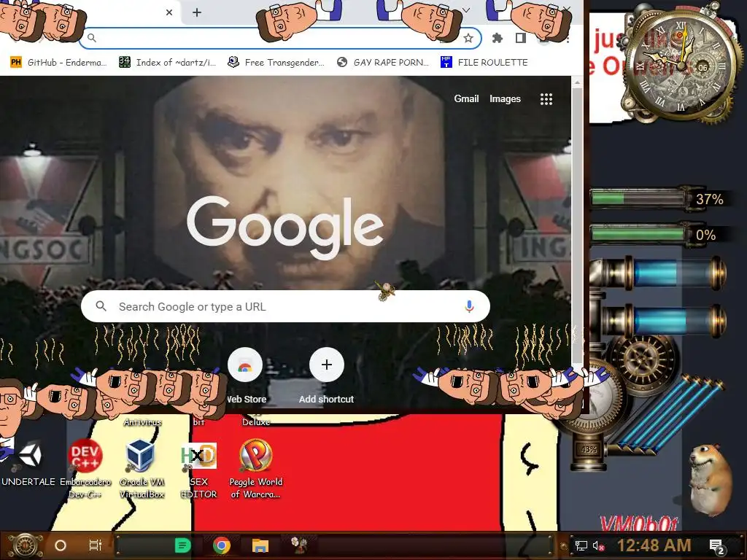747x560 pixels.
Task: Open the network icon in system tray
Action: click(x=581, y=545)
